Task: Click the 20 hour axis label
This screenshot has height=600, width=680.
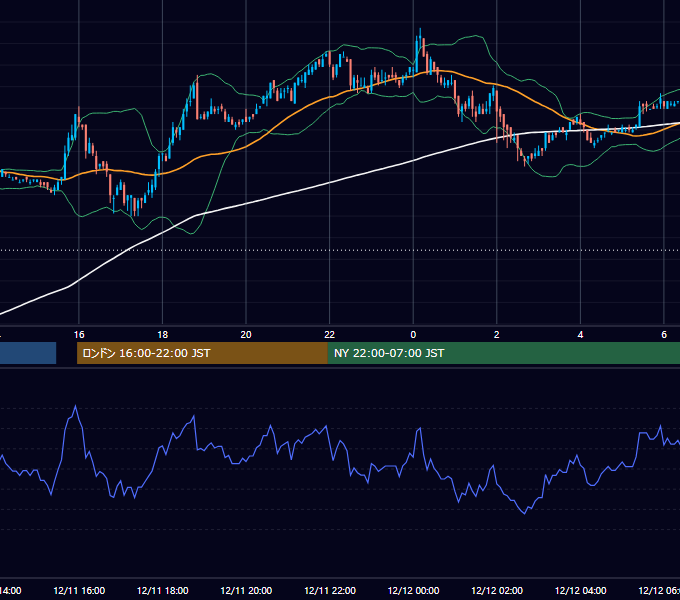Action: coord(246,335)
